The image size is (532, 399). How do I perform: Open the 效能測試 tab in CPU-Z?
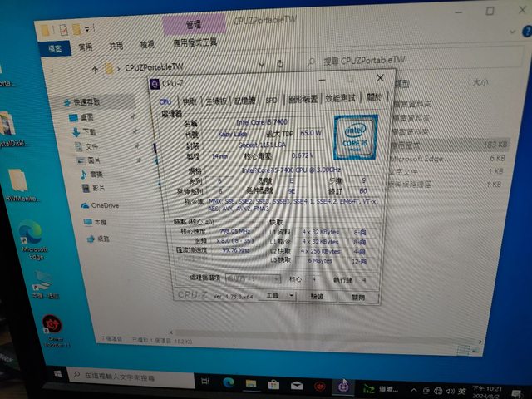340,99
